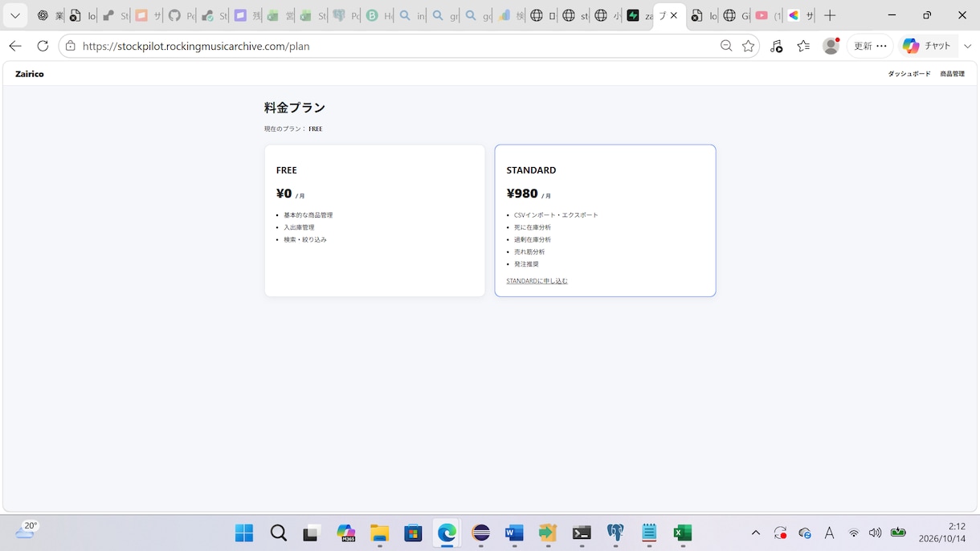Open the zoom magnifier in address bar
Viewport: 980px width, 551px height.
(726, 46)
